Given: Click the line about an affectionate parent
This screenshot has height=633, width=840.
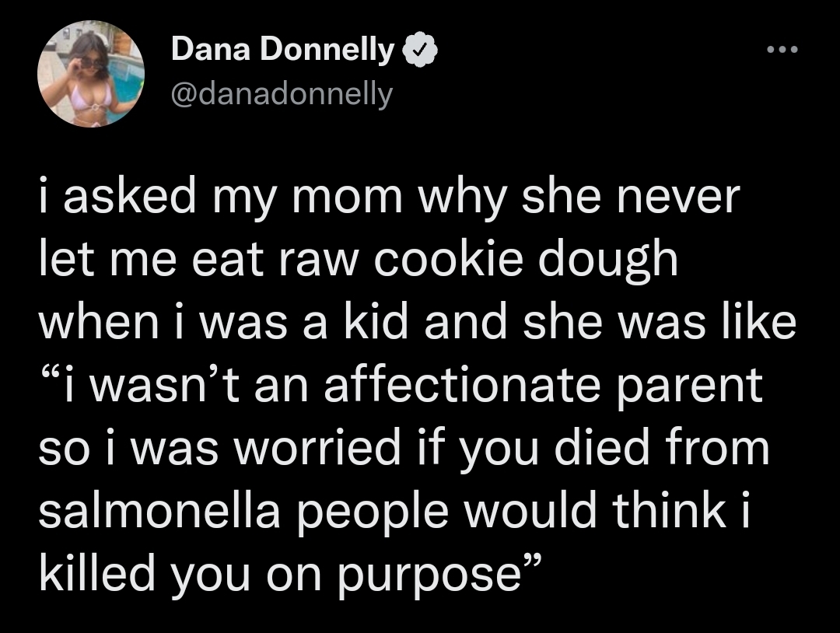Looking at the screenshot, I should [400, 386].
